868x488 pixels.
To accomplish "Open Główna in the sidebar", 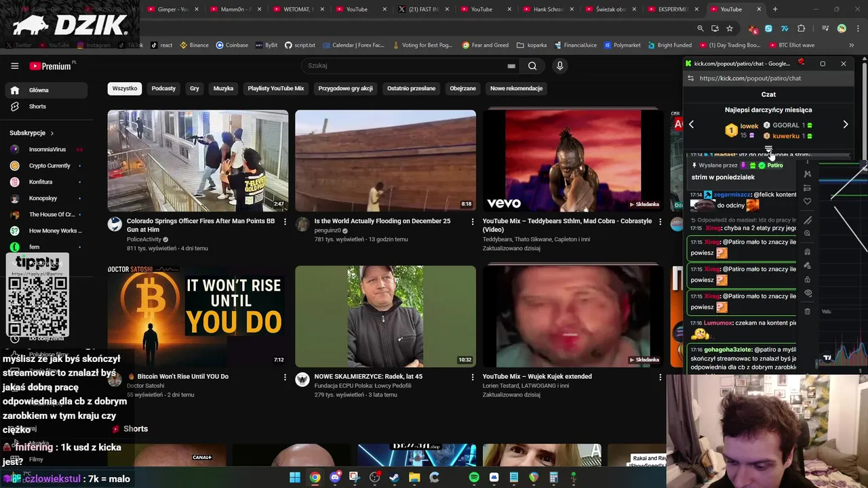I will coord(46,90).
